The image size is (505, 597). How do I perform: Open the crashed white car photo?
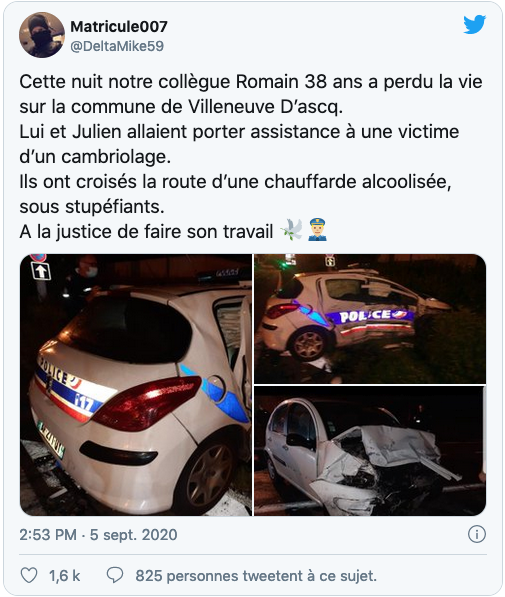pos(370,451)
